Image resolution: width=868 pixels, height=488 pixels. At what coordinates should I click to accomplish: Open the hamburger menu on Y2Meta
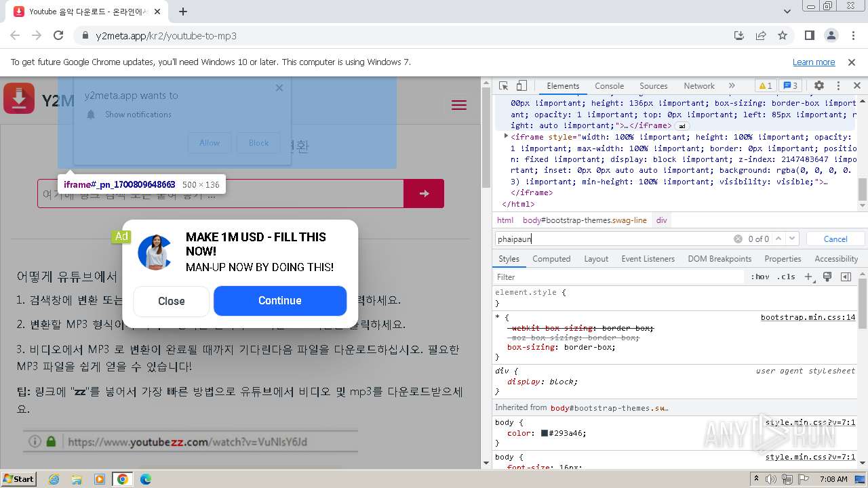pos(459,105)
